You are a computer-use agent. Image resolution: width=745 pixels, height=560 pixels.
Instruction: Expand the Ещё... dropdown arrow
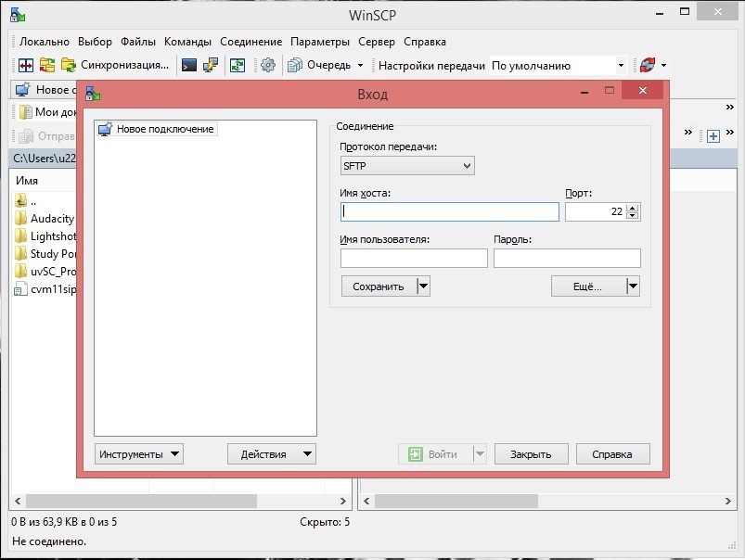(633, 286)
